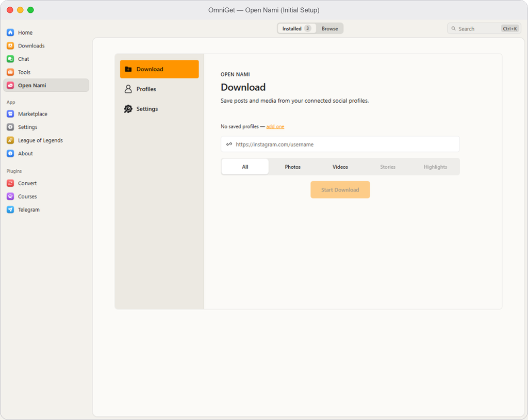Open the Tools label in sidebar
Viewport: 528px width, 420px height.
(x=24, y=72)
